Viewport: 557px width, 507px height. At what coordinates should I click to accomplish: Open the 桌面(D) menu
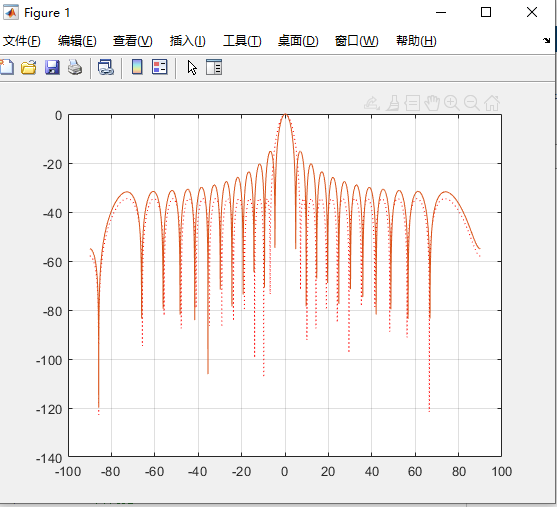[298, 41]
